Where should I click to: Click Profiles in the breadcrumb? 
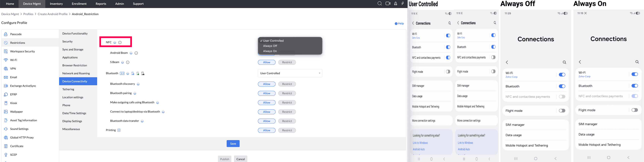click(28, 14)
